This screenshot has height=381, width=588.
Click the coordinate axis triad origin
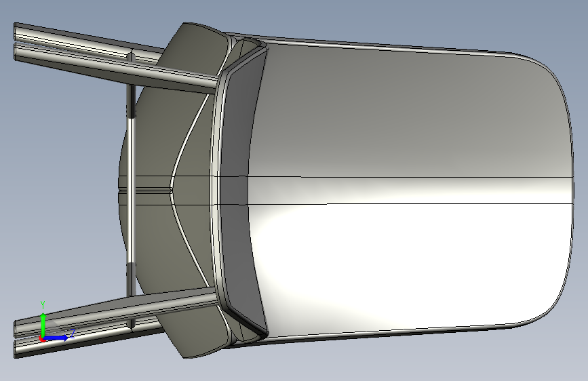pyautogui.click(x=42, y=338)
